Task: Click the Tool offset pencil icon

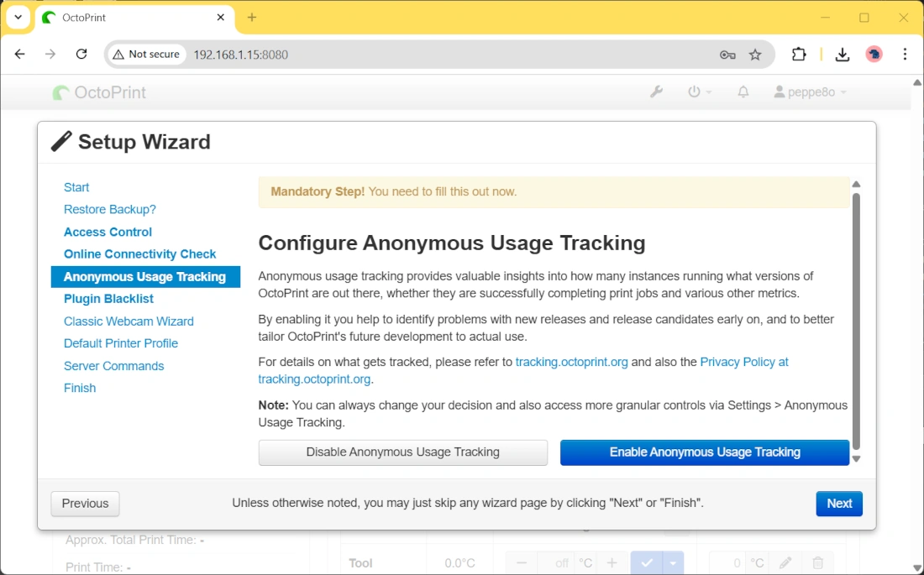Action: pyautogui.click(x=785, y=563)
